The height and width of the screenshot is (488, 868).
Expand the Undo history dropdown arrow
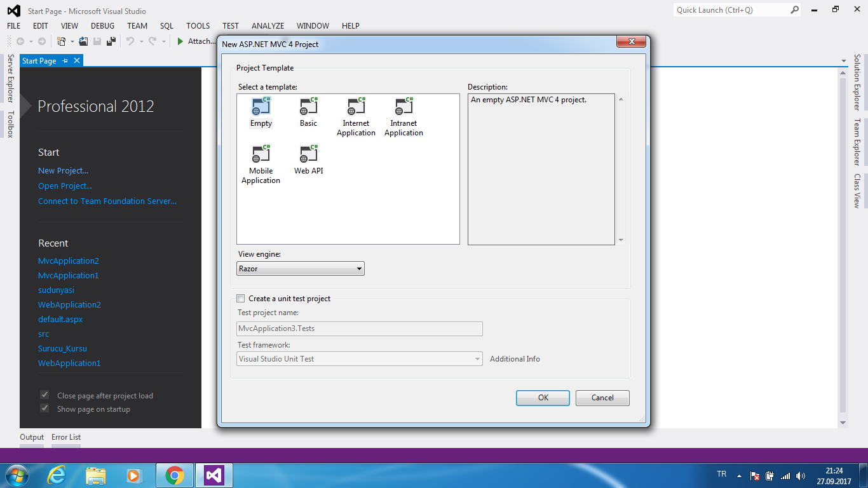point(140,41)
